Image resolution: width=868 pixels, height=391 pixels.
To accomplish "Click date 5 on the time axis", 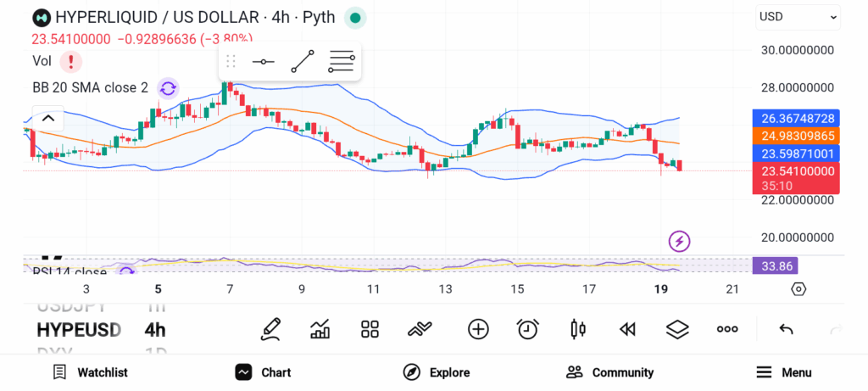I will [159, 289].
